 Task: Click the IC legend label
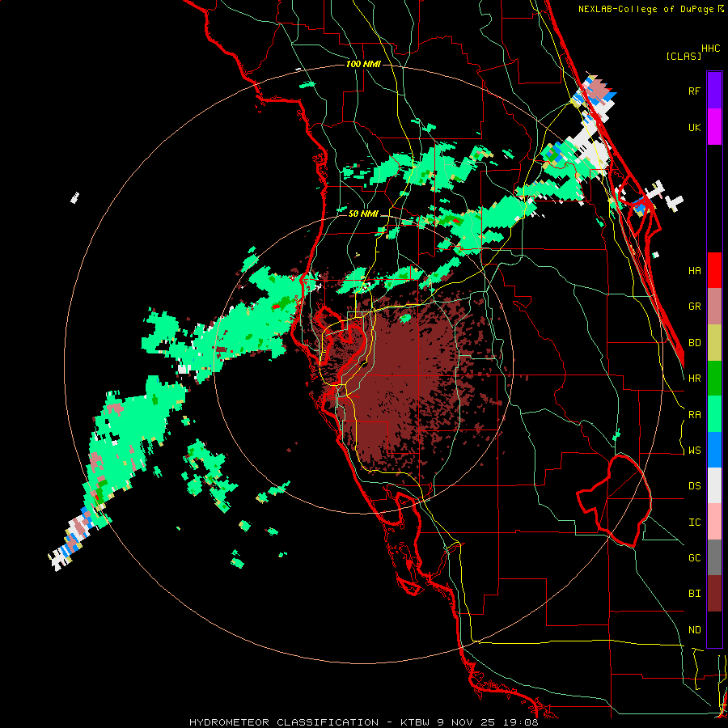point(694,523)
